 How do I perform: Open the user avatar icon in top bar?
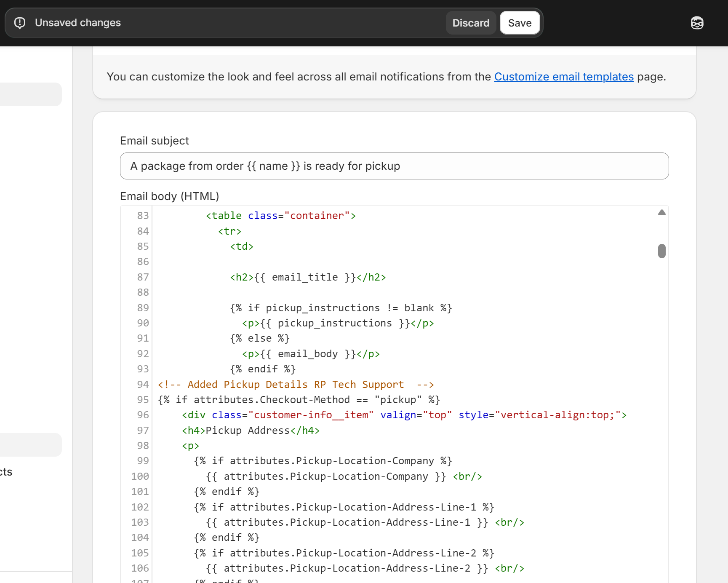point(697,23)
